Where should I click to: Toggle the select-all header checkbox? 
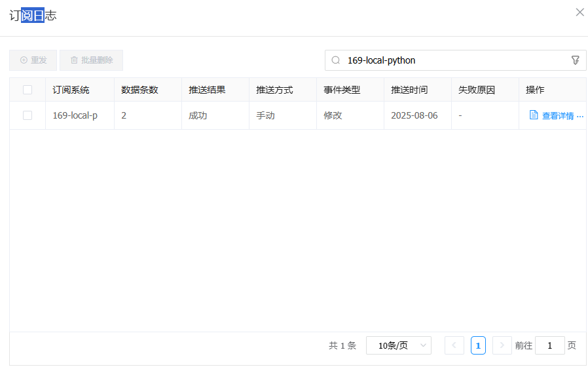(x=28, y=90)
